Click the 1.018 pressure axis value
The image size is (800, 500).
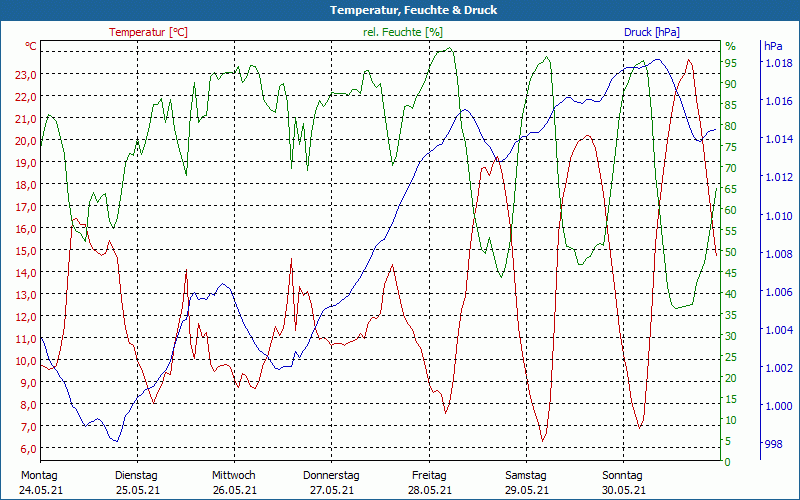pos(779,63)
